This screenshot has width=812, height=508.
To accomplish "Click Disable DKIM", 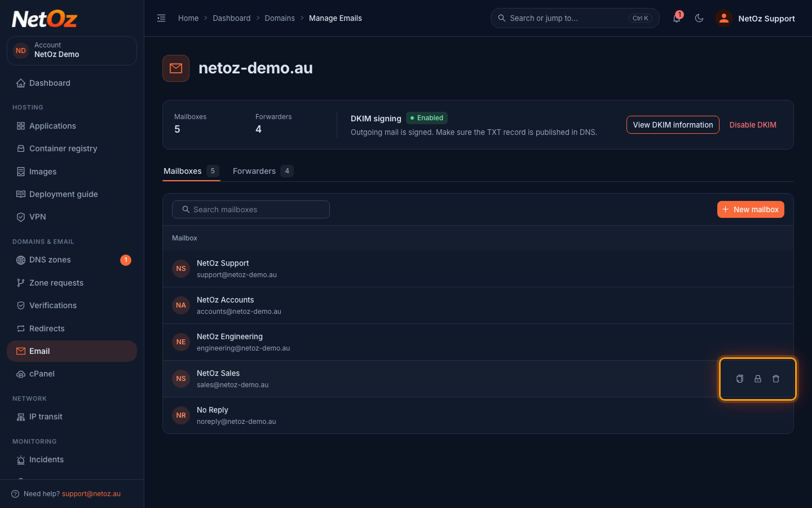I will tap(753, 125).
